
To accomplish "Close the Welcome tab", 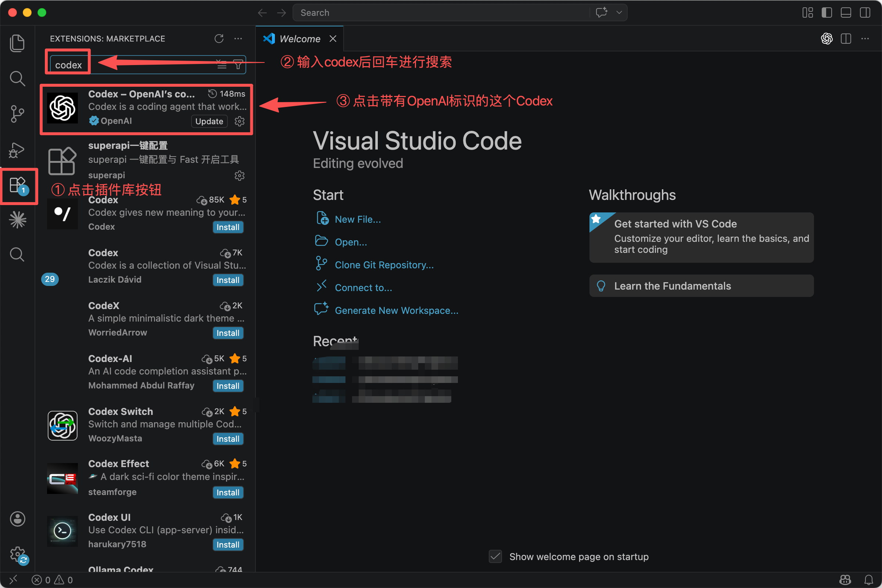I will [x=333, y=39].
